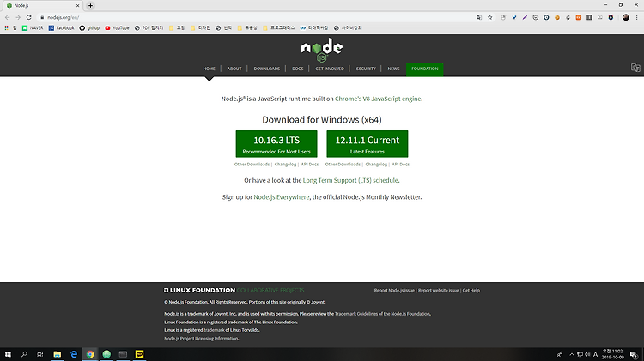Viewport: 644px width, 361px height.
Task: Open the Chrome profile avatar
Action: click(625, 17)
